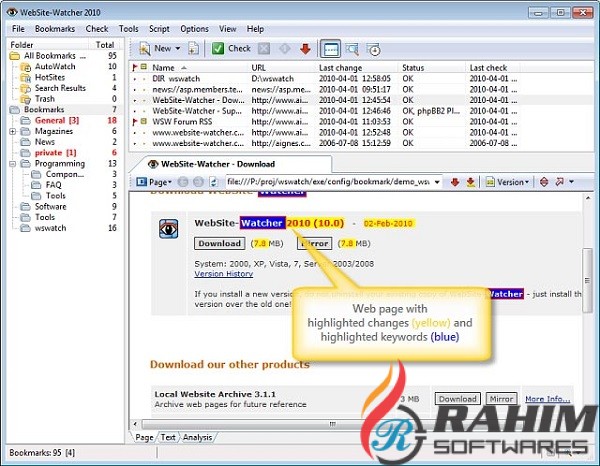This screenshot has width=600, height=466.
Task: Click the green Check checkmark icon
Action: click(218, 49)
